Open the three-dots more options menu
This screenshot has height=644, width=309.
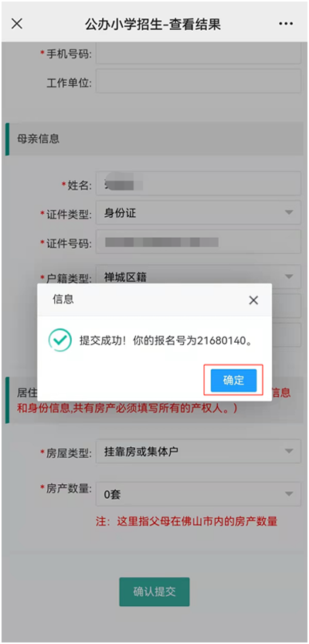[x=286, y=24]
